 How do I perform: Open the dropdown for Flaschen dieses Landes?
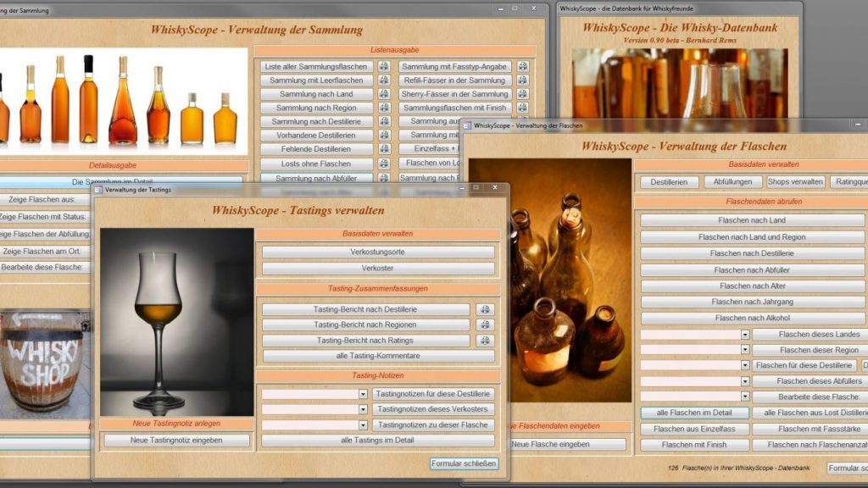[x=745, y=335]
